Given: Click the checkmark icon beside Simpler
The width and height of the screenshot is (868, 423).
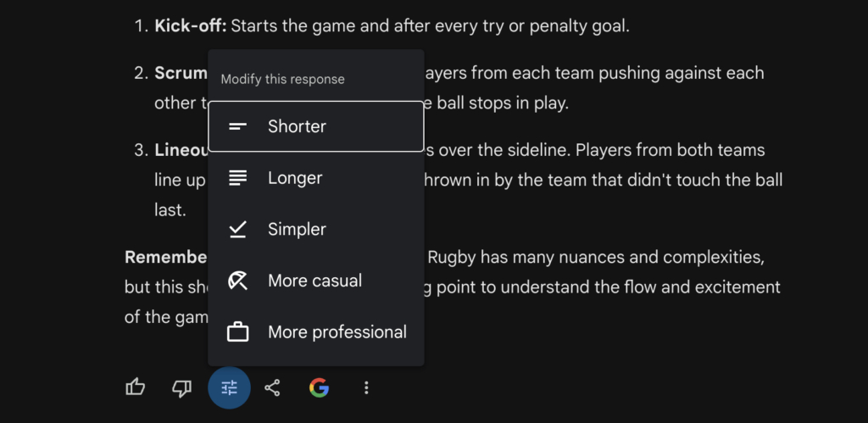Looking at the screenshot, I should [237, 229].
